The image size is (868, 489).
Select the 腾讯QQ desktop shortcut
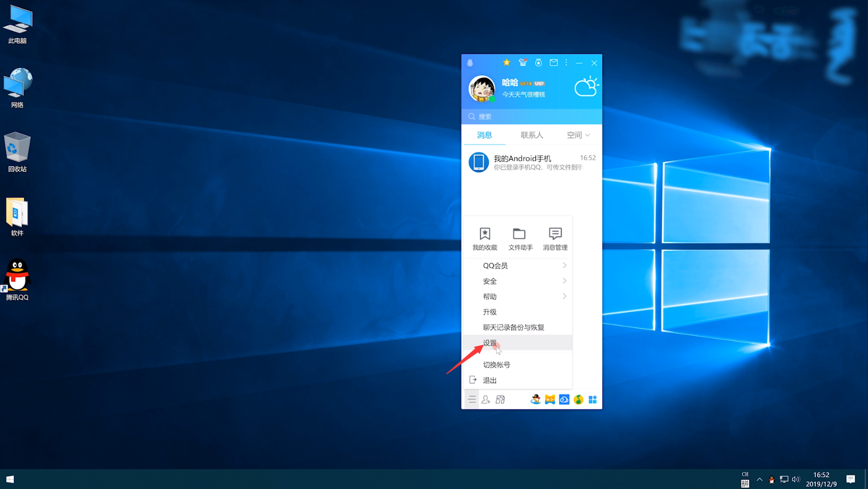[x=18, y=280]
